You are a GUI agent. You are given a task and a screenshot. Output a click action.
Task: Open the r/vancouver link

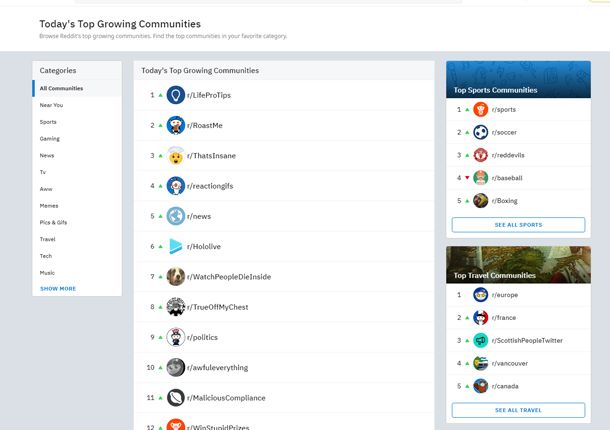pyautogui.click(x=510, y=363)
